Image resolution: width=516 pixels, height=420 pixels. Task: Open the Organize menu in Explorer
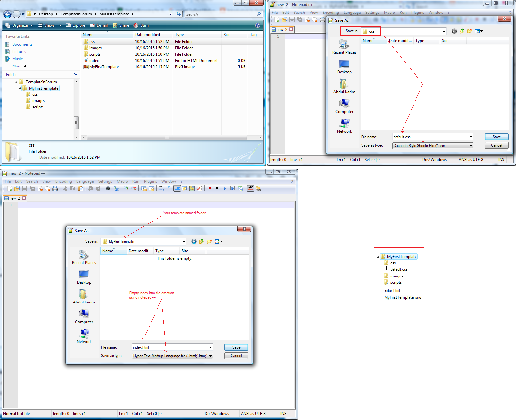pos(19,25)
